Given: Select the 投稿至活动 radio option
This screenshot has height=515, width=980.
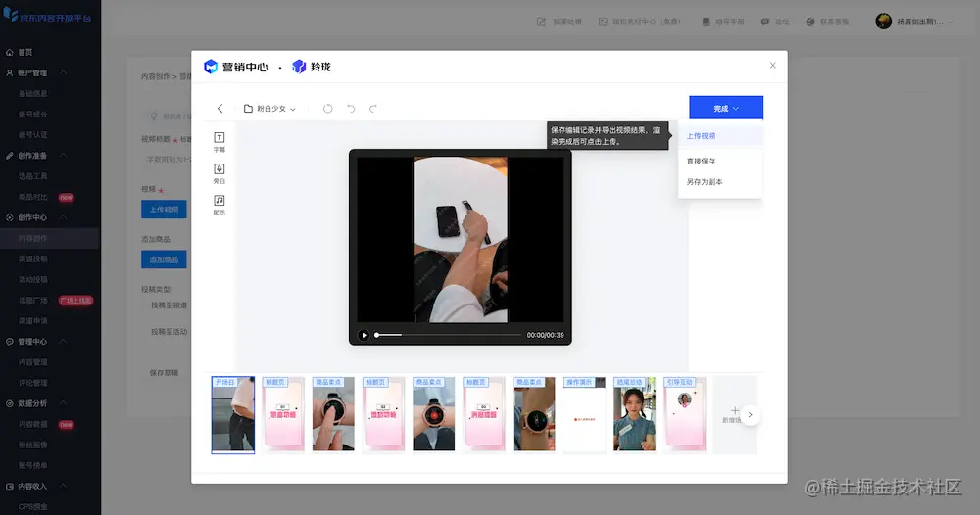Looking at the screenshot, I should coord(169,332).
